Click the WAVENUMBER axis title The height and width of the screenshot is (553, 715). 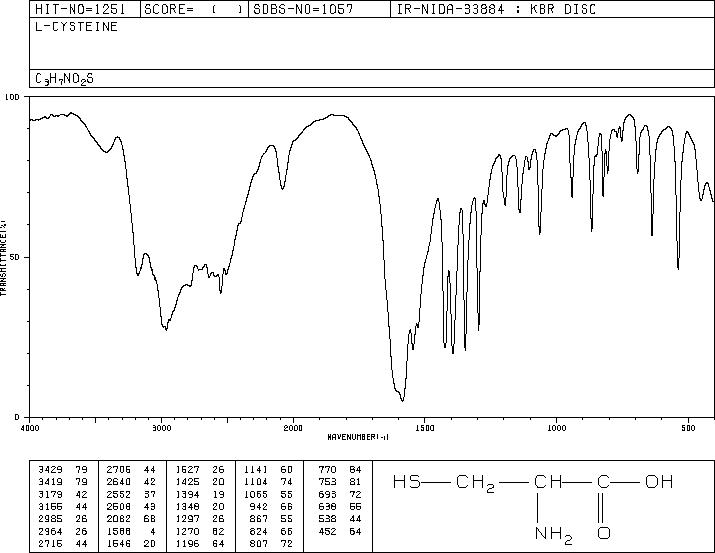click(358, 437)
